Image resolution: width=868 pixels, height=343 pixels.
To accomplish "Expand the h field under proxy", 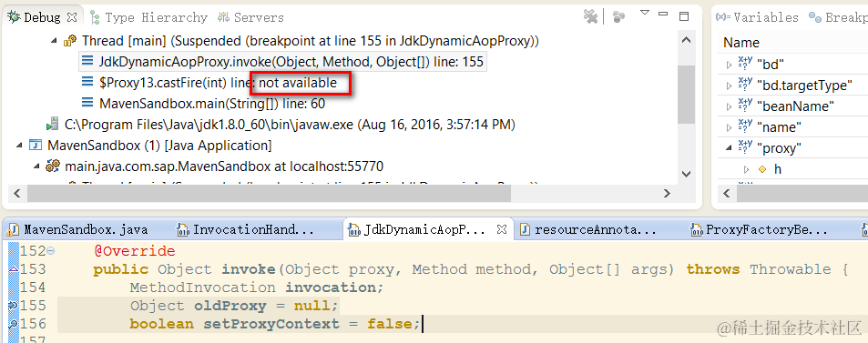I will pyautogui.click(x=746, y=169).
